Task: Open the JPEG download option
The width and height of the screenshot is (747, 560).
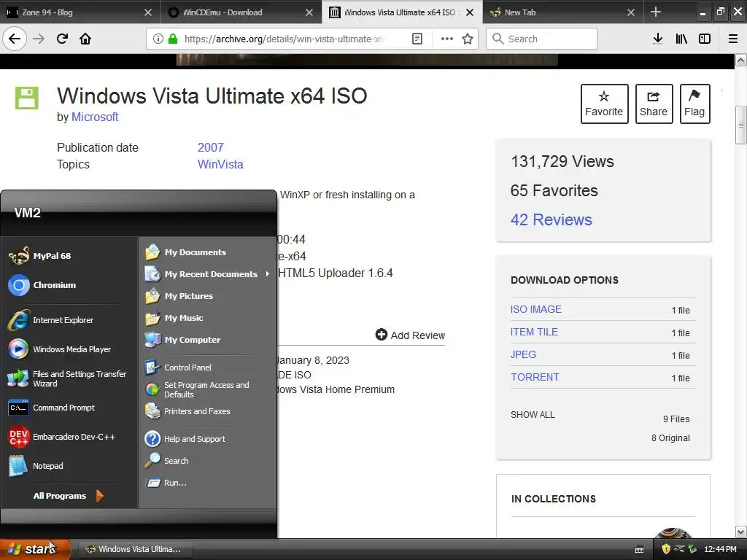Action: point(523,354)
